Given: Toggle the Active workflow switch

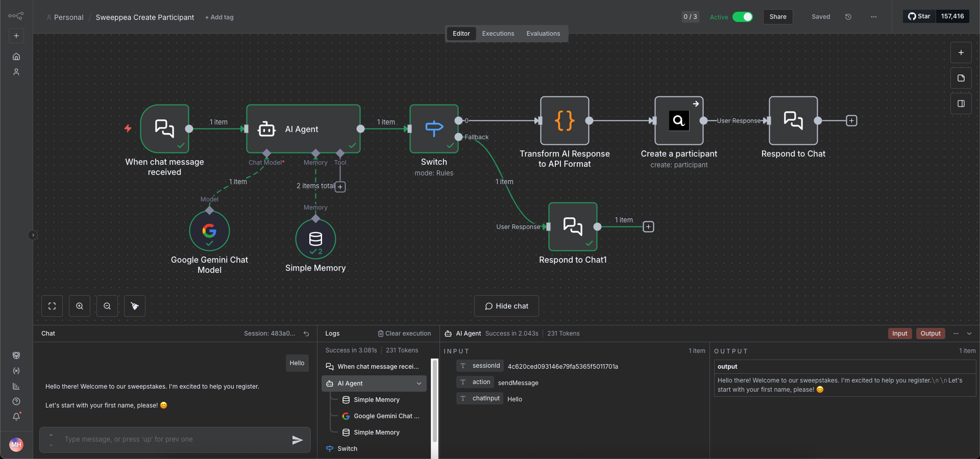Looking at the screenshot, I should tap(743, 17).
